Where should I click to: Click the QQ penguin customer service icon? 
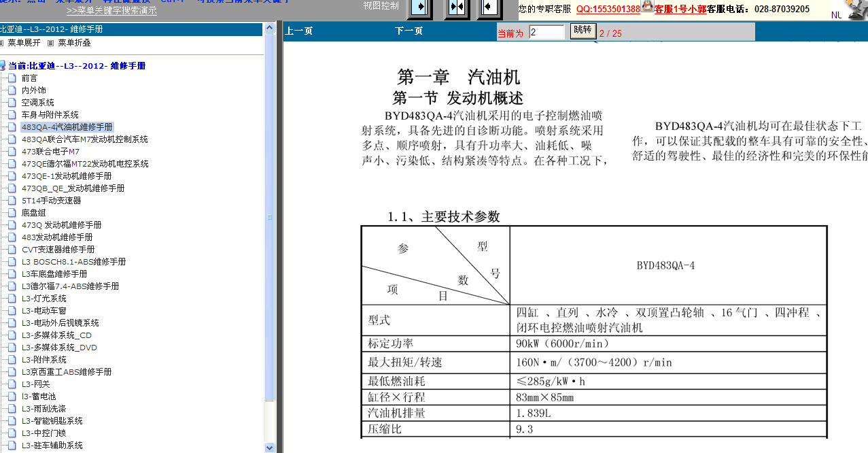pyautogui.click(x=647, y=7)
